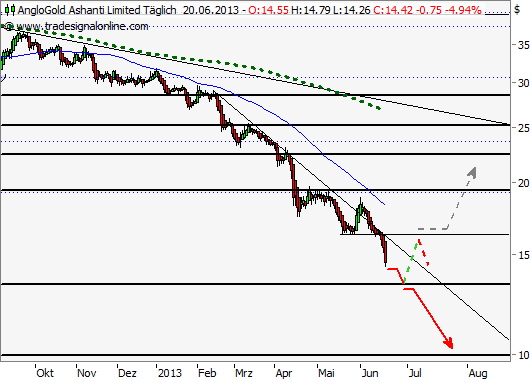The image size is (532, 380).
Task: Click the 'Täglich' interval label
Action: (160, 10)
